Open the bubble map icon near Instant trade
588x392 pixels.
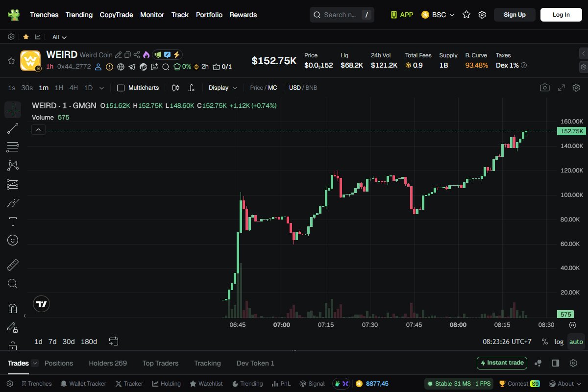[x=538, y=363]
